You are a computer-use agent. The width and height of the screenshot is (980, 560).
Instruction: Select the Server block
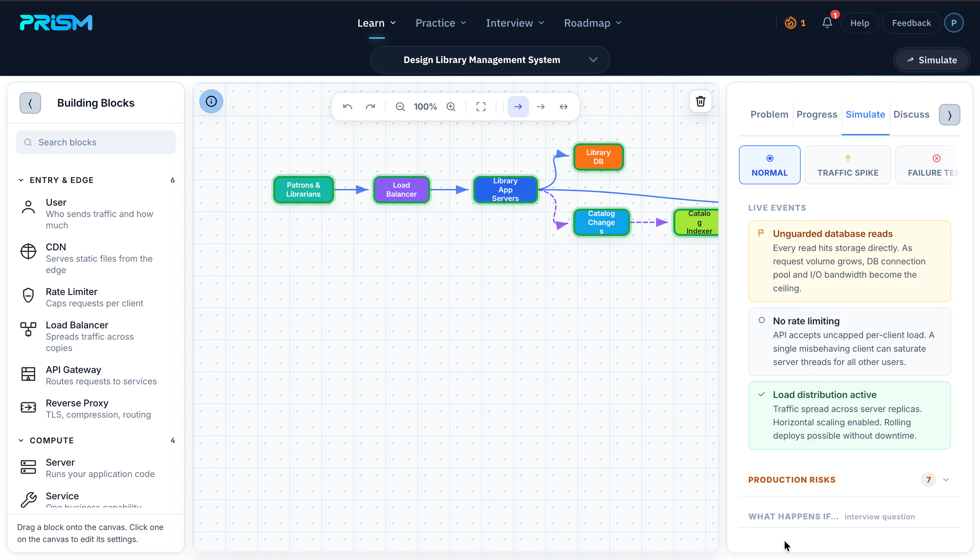coord(96,468)
